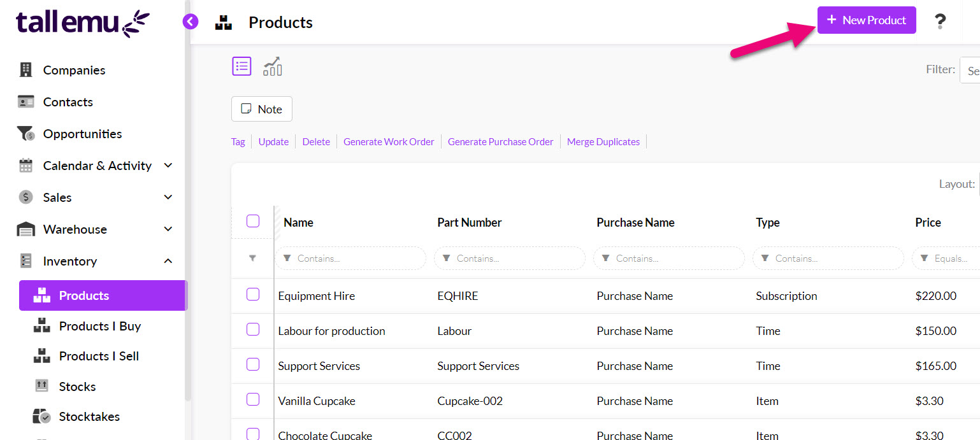Open Contacts in the sidebar
980x440 pixels.
point(68,102)
